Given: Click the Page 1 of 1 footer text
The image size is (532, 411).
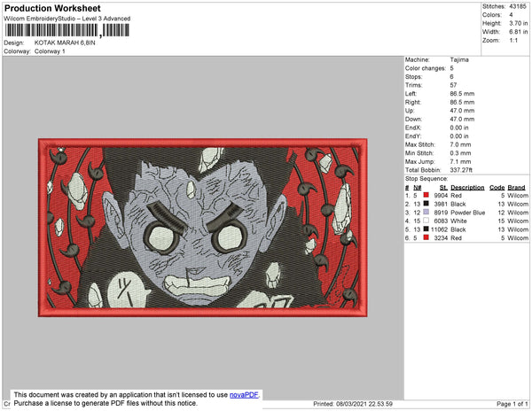Looking at the screenshot, I should [512, 404].
